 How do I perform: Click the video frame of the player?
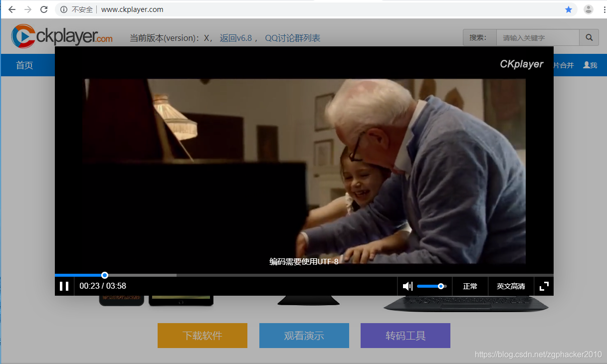click(305, 171)
